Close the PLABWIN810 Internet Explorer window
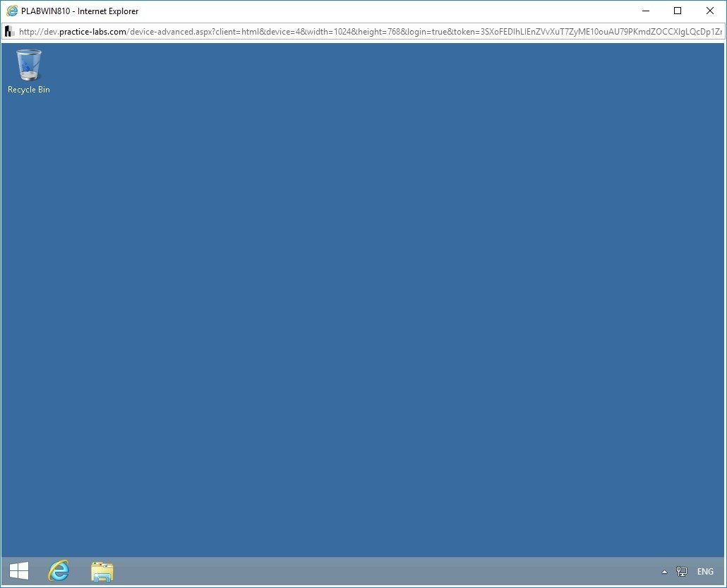 (709, 11)
